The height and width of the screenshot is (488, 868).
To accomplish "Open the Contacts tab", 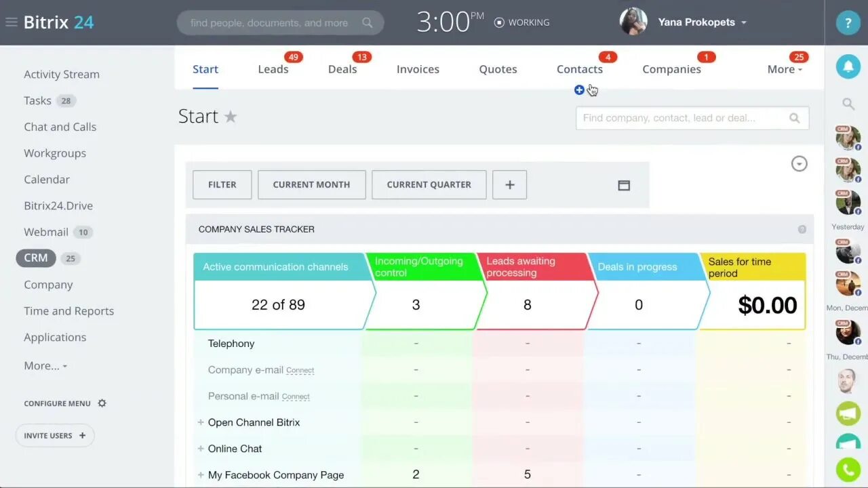I will point(580,69).
